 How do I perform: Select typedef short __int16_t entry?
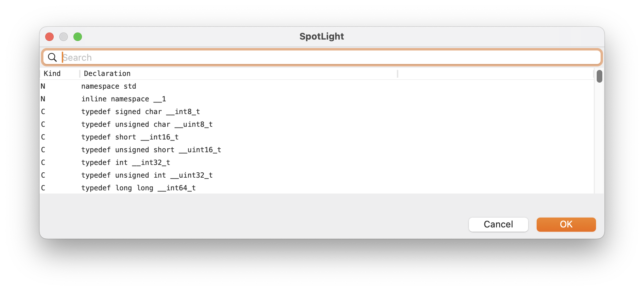point(317,137)
